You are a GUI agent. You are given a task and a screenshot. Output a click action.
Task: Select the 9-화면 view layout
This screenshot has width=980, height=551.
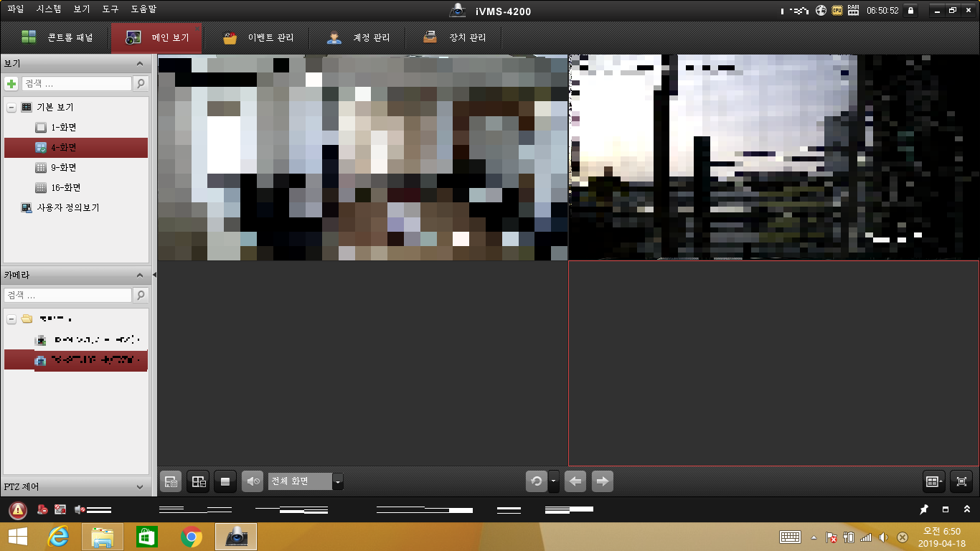[x=63, y=167]
